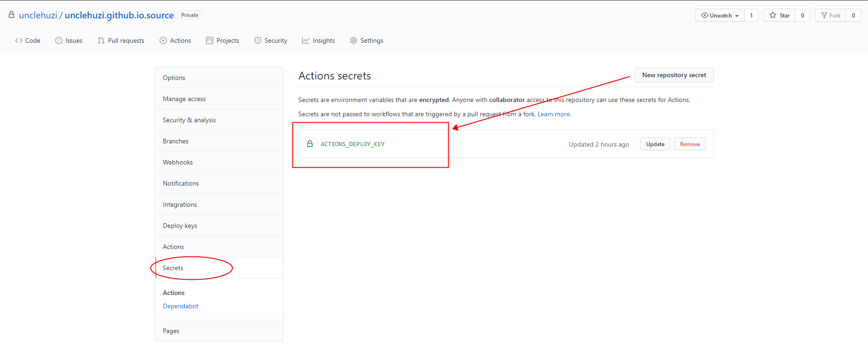The width and height of the screenshot is (868, 351).
Task: Click the bold Actions label above Dependabot
Action: coord(174,293)
